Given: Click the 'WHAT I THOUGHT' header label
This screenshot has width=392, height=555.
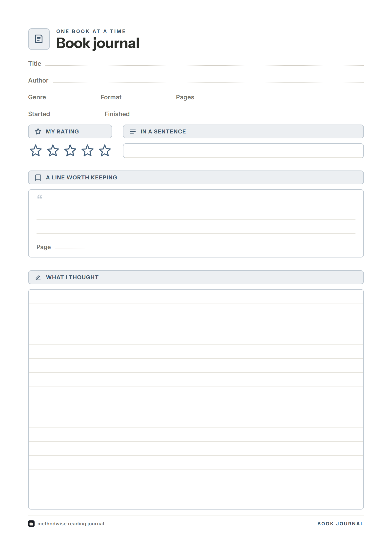Looking at the screenshot, I should pyautogui.click(x=72, y=277).
